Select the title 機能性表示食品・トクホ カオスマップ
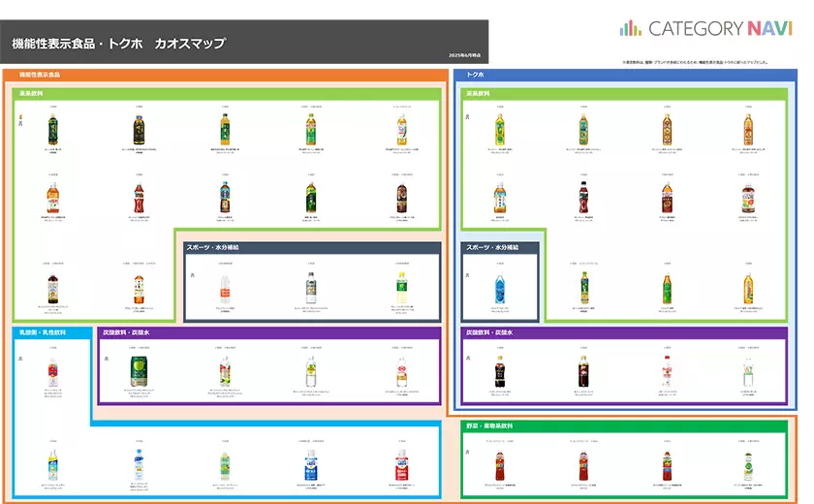This screenshot has height=504, width=814. pos(118,44)
